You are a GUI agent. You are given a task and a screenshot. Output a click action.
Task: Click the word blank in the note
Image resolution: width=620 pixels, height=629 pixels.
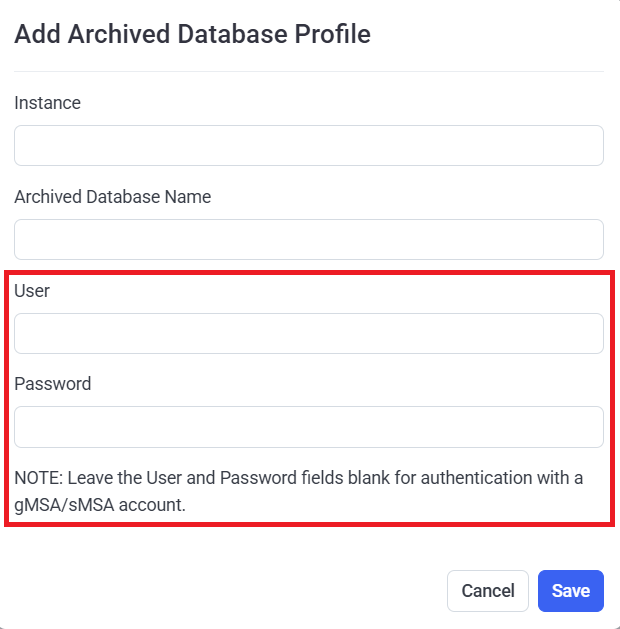(x=368, y=478)
